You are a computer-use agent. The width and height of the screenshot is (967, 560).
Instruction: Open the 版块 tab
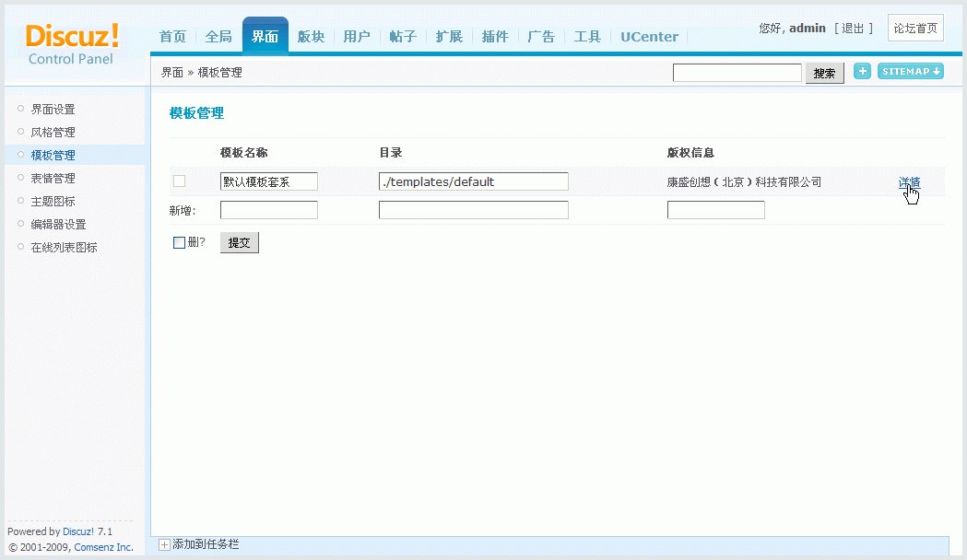pyautogui.click(x=311, y=37)
